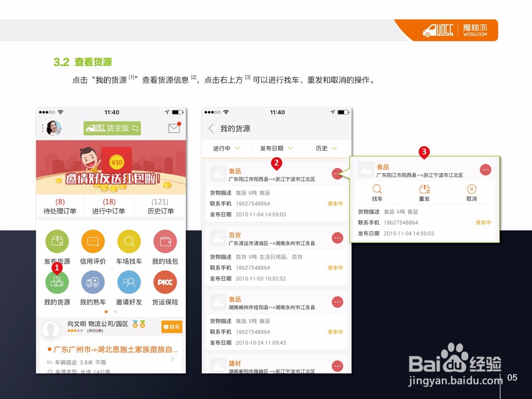Open route detail chevron for 广东广州市 listing
532x399 pixels.
tap(172, 359)
